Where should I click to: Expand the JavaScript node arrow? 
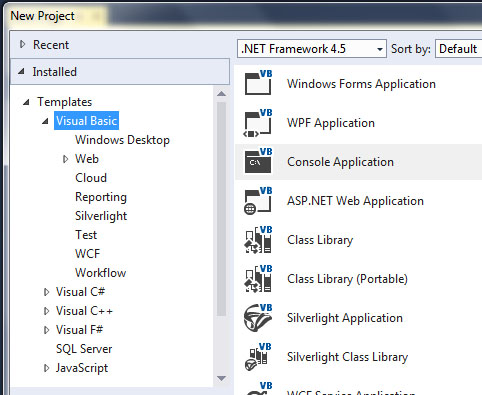[x=46, y=368]
